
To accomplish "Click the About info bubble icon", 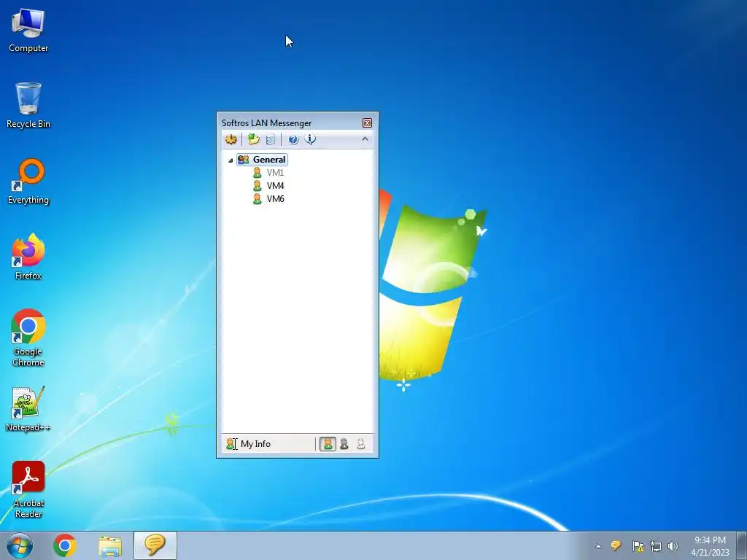I will tap(310, 139).
